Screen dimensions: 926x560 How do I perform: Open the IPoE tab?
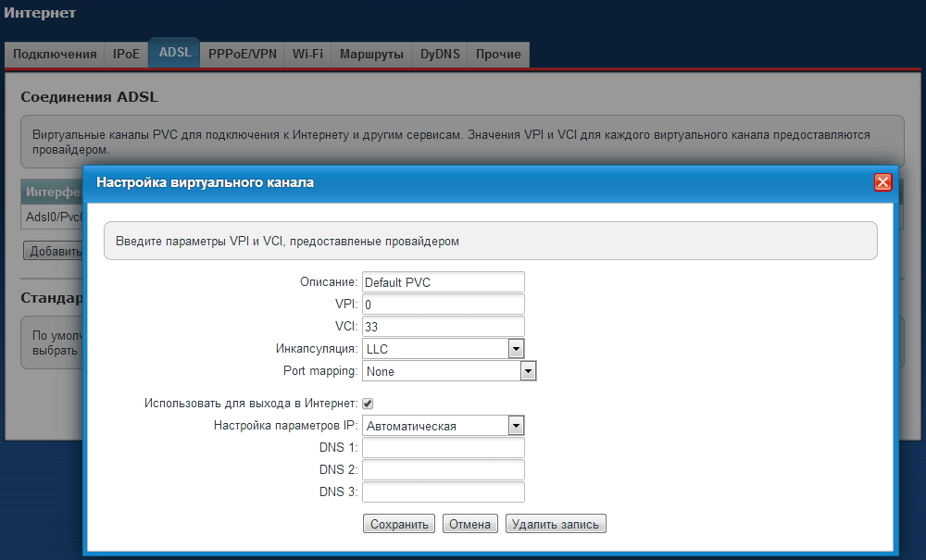point(126,55)
